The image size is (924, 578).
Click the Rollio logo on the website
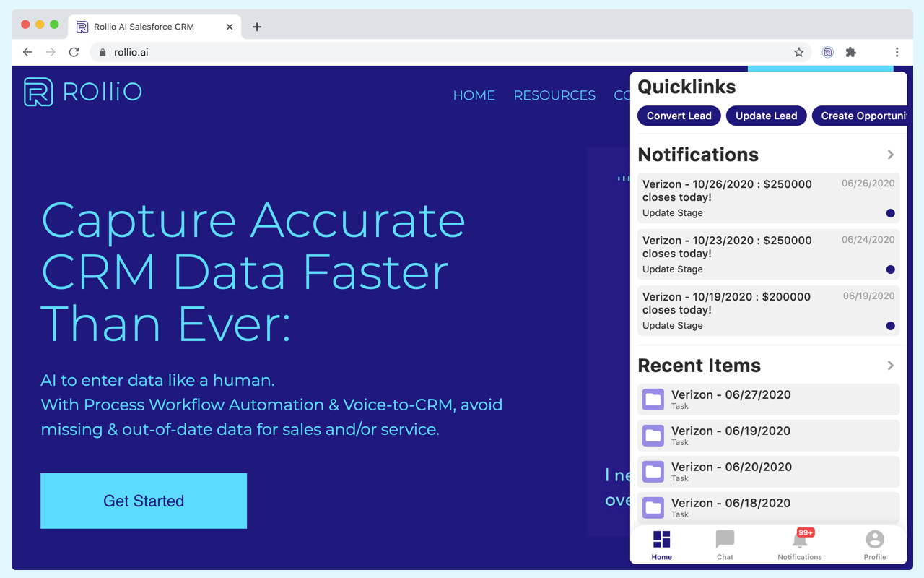[x=82, y=92]
